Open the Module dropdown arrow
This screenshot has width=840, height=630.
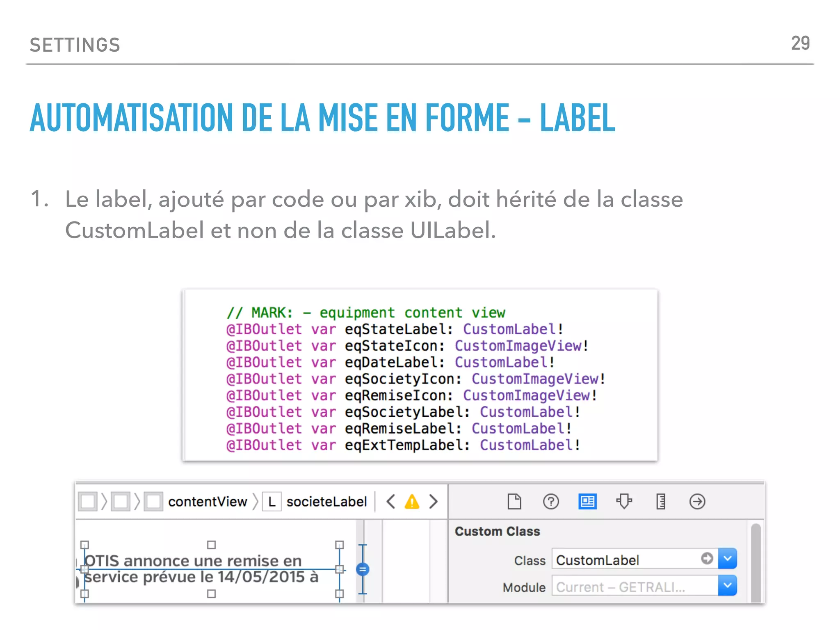(x=728, y=585)
